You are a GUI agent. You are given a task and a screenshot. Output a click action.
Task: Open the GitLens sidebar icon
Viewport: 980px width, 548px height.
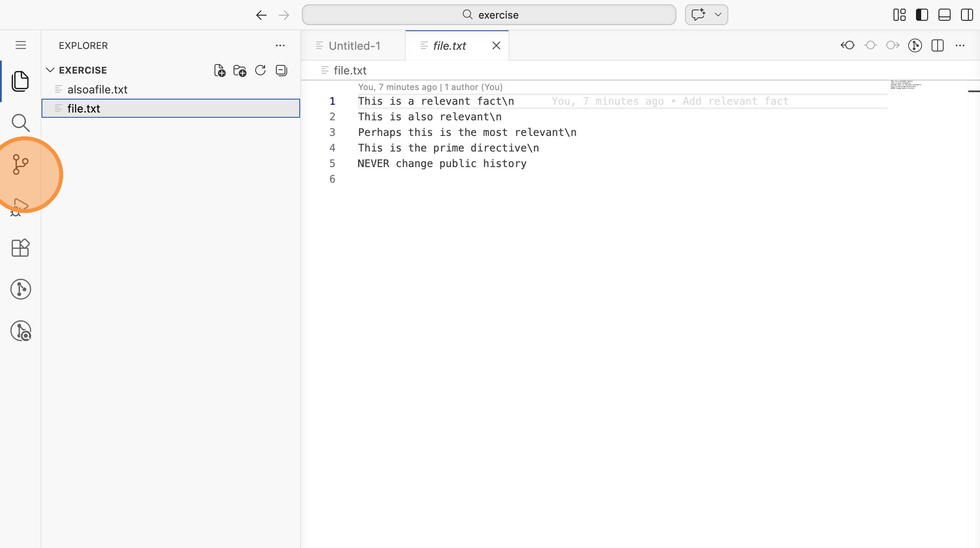20,289
